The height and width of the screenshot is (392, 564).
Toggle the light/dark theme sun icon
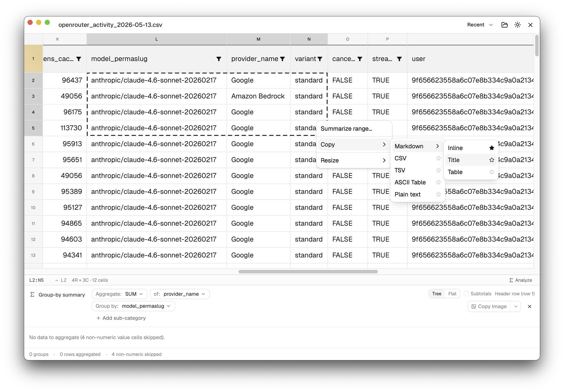click(x=517, y=25)
